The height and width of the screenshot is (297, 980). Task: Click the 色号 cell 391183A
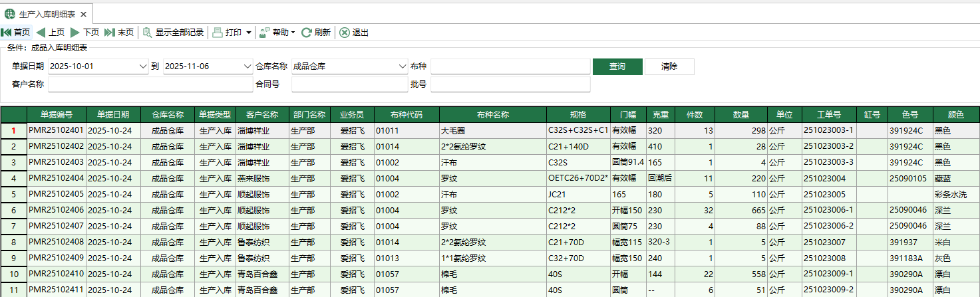click(910, 258)
